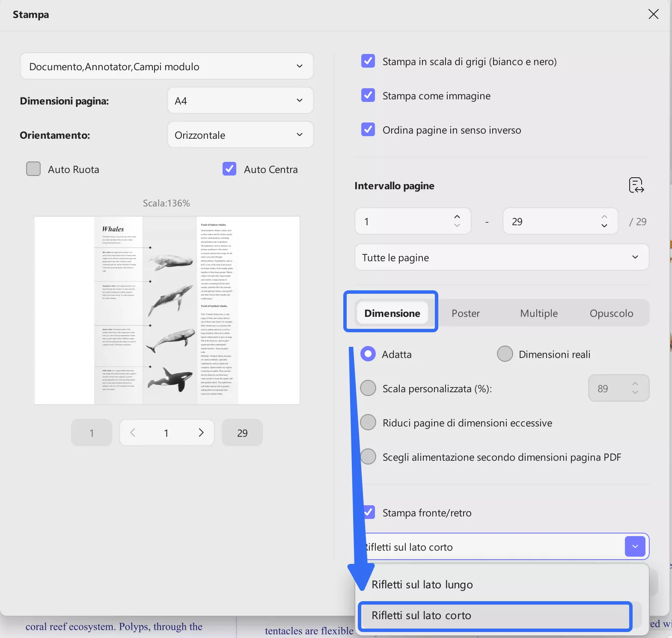The image size is (672, 638).
Task: Uncheck the Auto Centra option
Action: pyautogui.click(x=229, y=169)
